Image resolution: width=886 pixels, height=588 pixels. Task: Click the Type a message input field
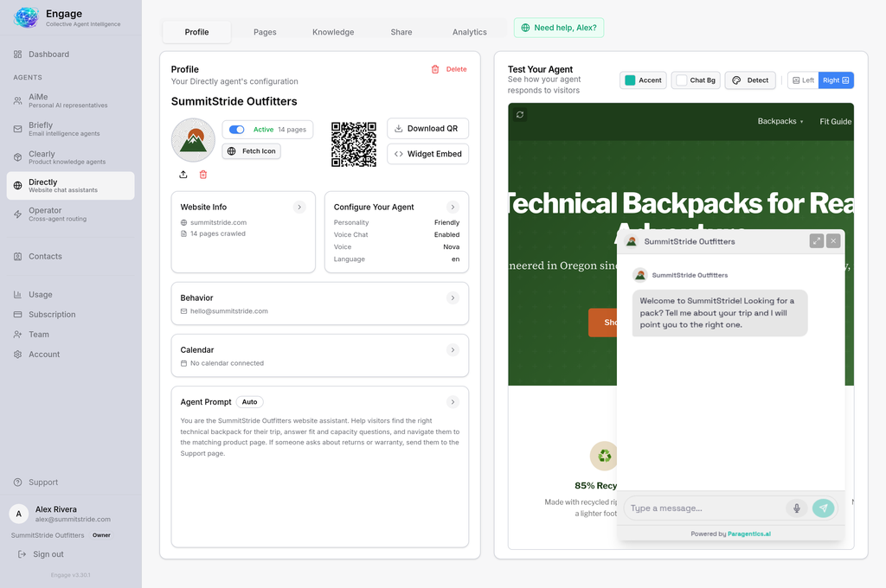706,508
